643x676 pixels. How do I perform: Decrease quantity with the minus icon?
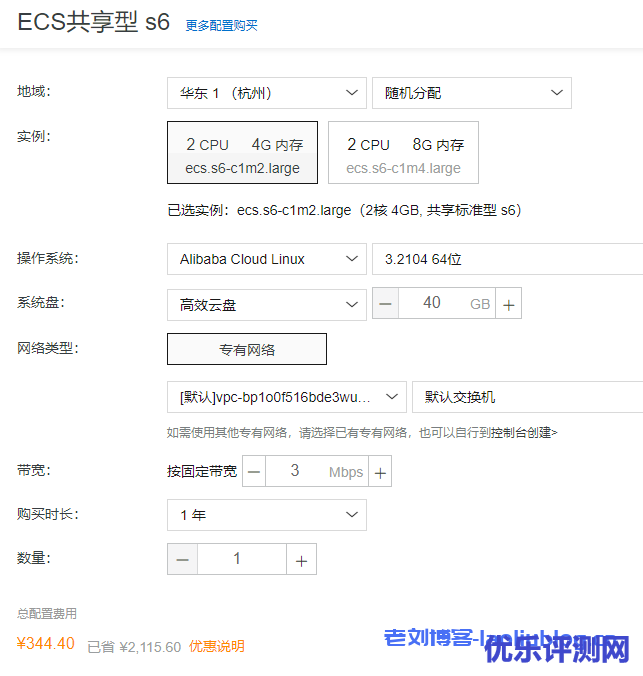point(182,560)
